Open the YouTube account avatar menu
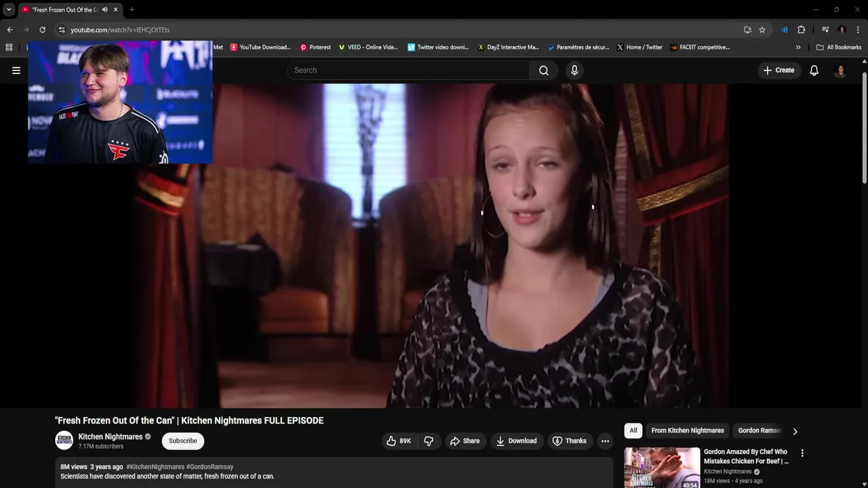 pyautogui.click(x=840, y=70)
